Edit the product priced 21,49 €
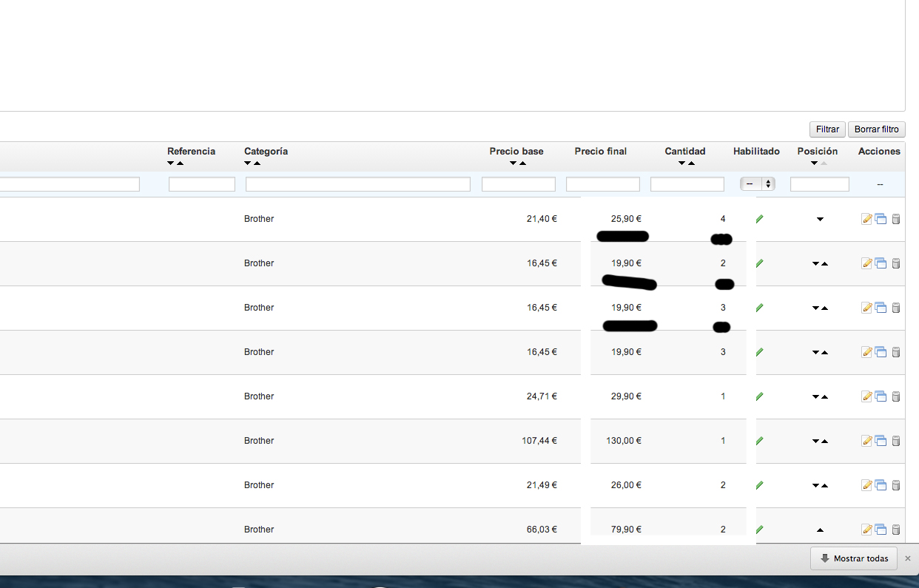Viewport: 919px width, 588px height. click(x=866, y=485)
